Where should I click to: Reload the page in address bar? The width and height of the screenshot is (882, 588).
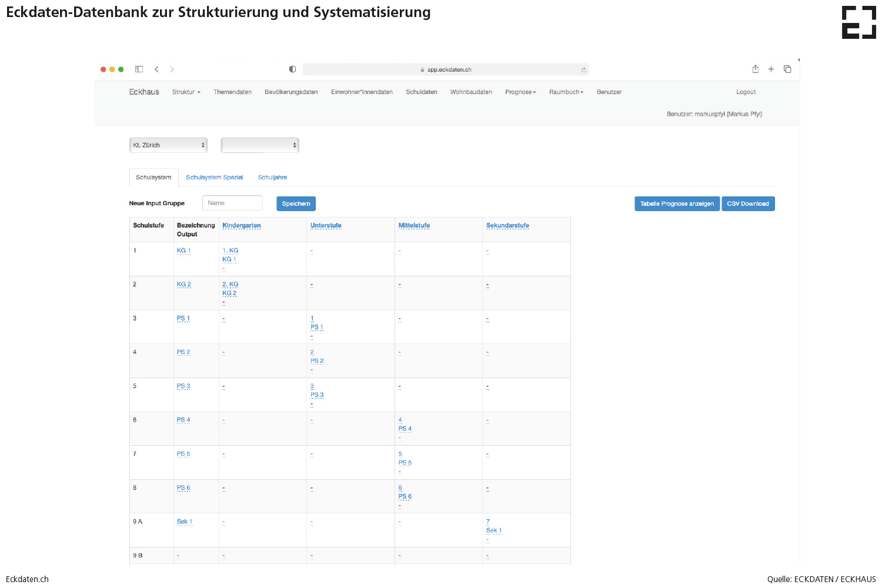tap(583, 70)
